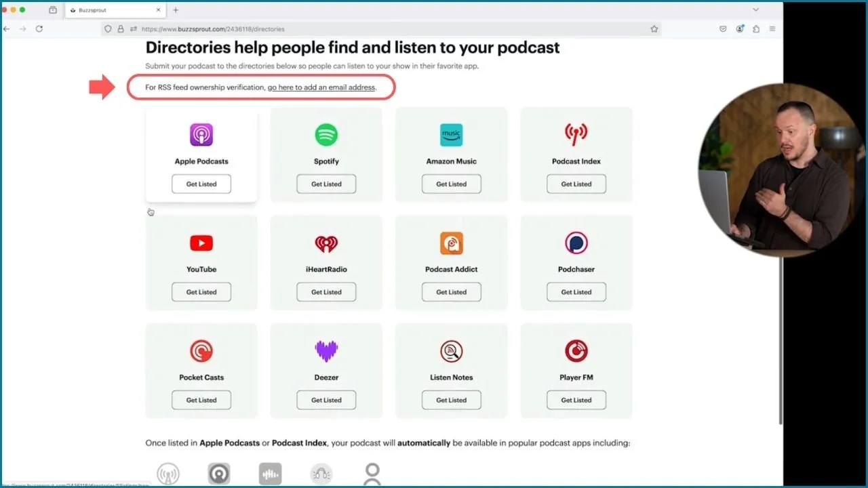Get Listed on Apple Podcasts
Viewport: 868px width, 488px height.
201,184
